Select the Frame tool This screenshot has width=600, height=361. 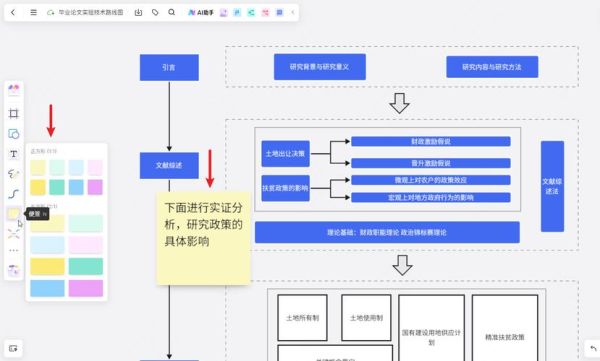(x=14, y=113)
